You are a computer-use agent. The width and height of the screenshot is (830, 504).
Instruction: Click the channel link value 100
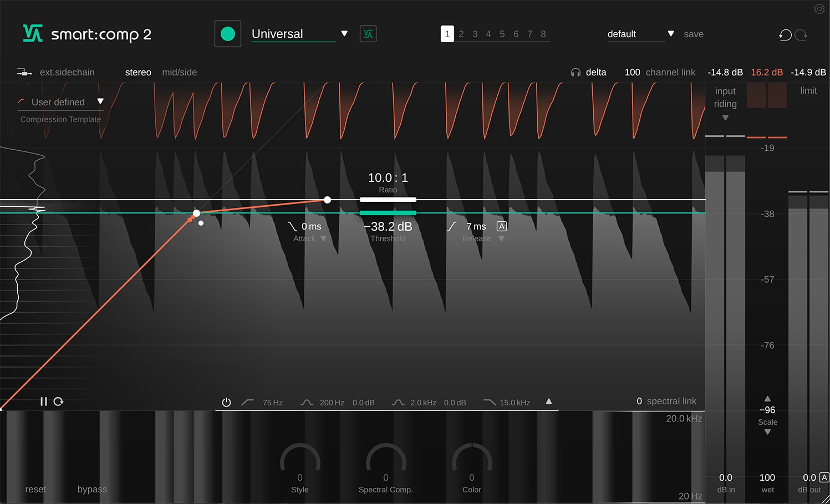click(632, 72)
